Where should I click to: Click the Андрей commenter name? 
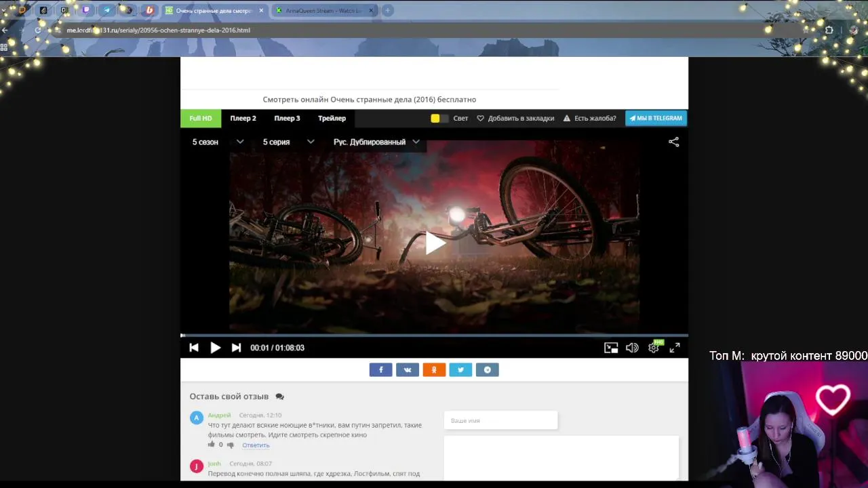(219, 415)
